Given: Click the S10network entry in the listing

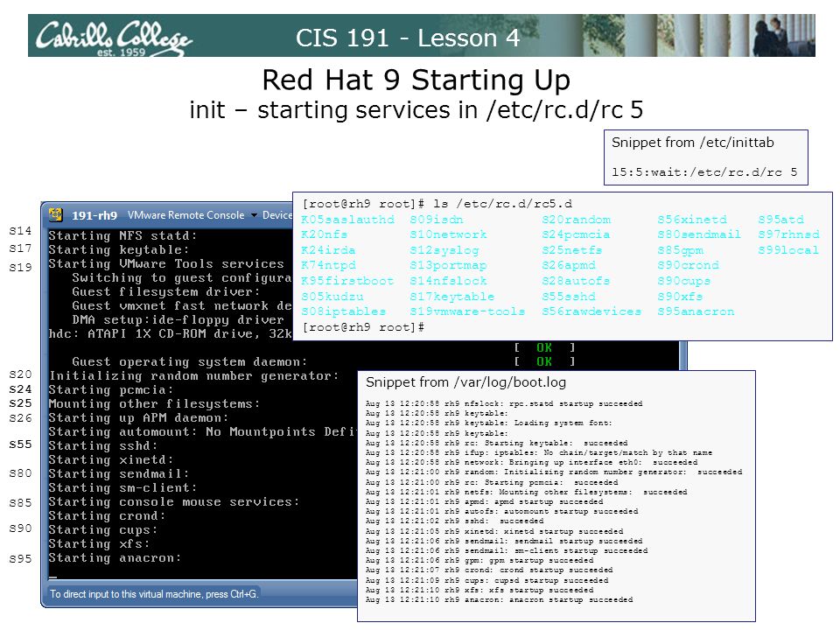Looking at the screenshot, I should pyautogui.click(x=448, y=234).
